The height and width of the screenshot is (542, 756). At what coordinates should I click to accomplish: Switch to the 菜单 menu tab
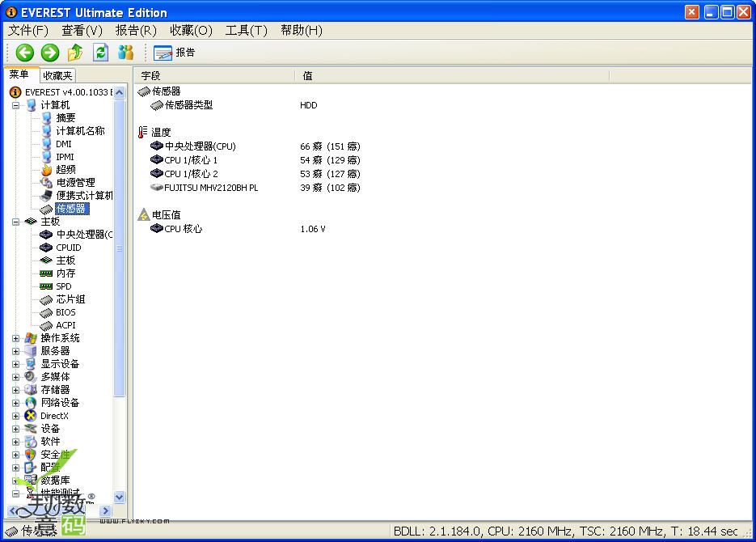[x=19, y=74]
